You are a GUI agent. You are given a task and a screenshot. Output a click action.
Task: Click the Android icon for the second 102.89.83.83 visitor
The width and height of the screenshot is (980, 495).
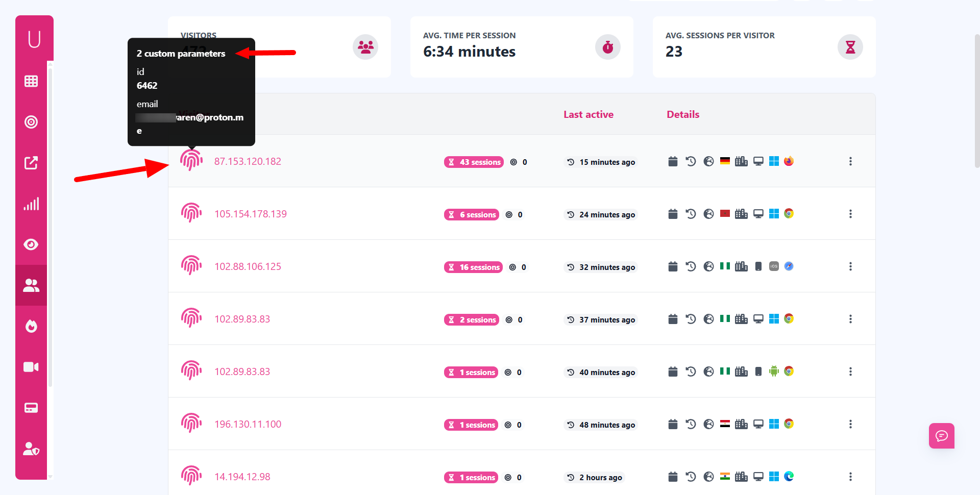pos(774,372)
